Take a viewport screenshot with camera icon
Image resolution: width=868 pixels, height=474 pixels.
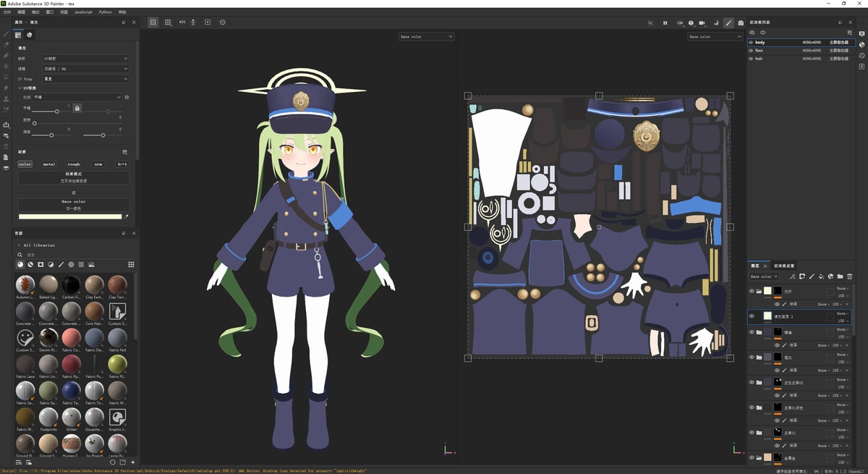[x=741, y=23]
